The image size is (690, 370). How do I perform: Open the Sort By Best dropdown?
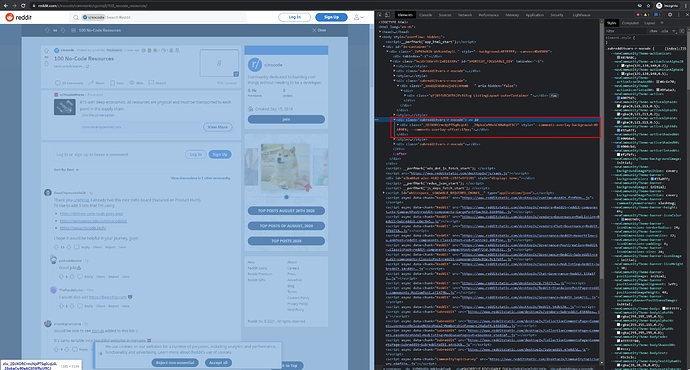(66, 170)
